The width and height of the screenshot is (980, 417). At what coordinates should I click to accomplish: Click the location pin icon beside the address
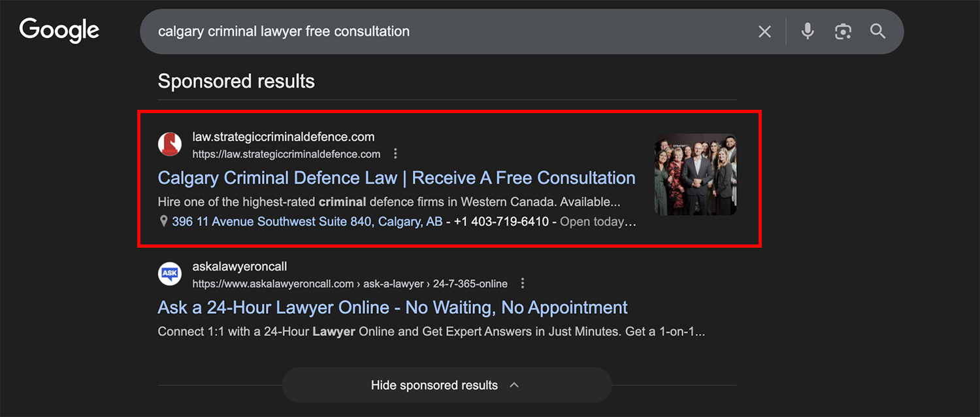(164, 222)
